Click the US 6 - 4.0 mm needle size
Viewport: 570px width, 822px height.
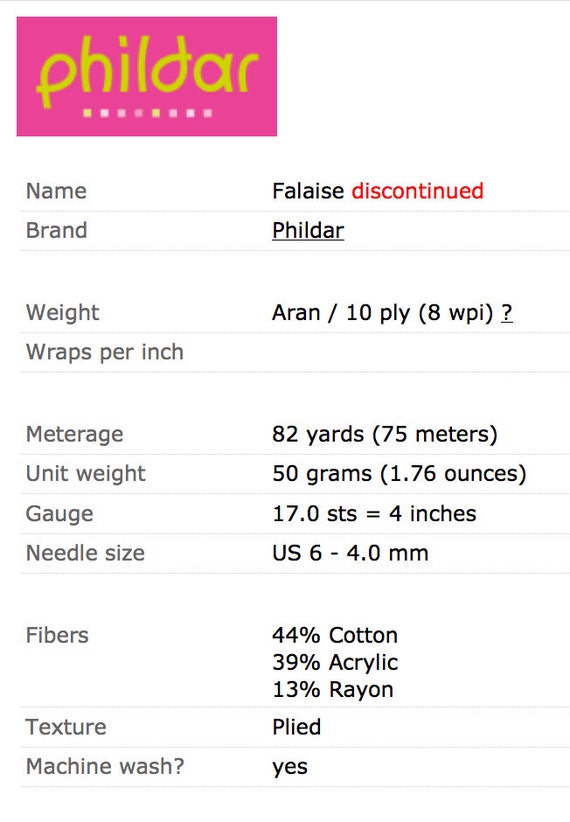click(x=350, y=553)
